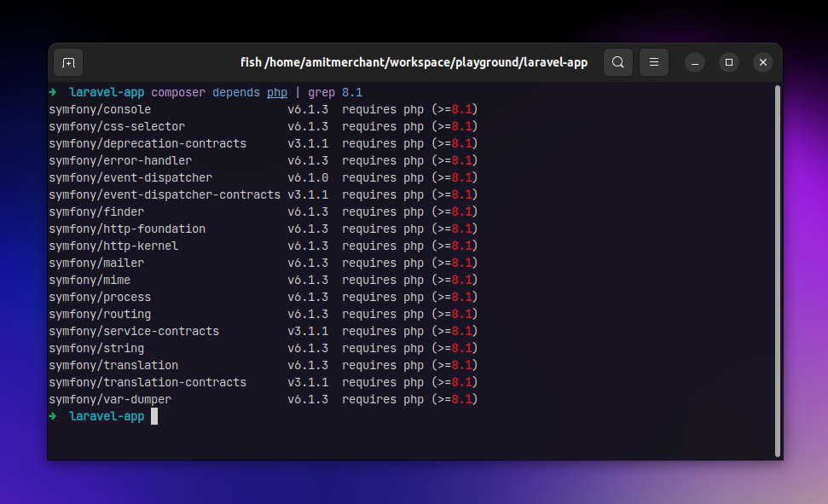Screen dimensions: 828x504
Task: Click symfony/mime package name
Action: (x=90, y=280)
